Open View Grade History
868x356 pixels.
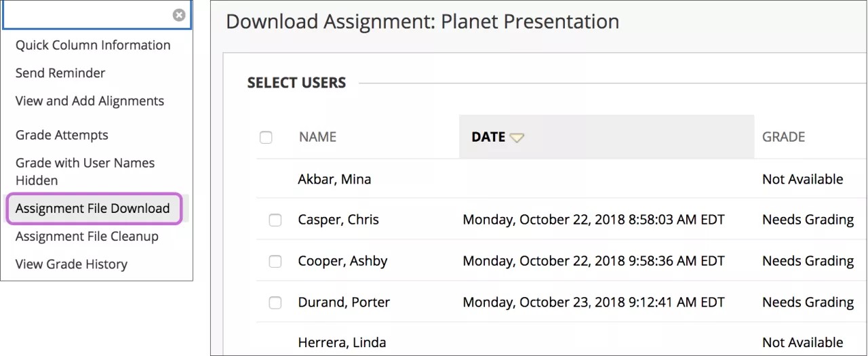pos(71,264)
